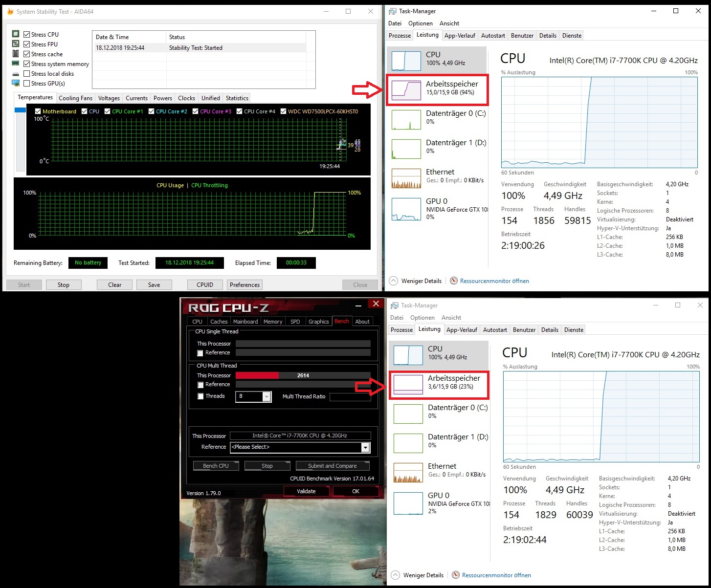The width and height of the screenshot is (711, 588).
Task: Click Submit and Compare in CPU-Z
Action: coord(333,466)
